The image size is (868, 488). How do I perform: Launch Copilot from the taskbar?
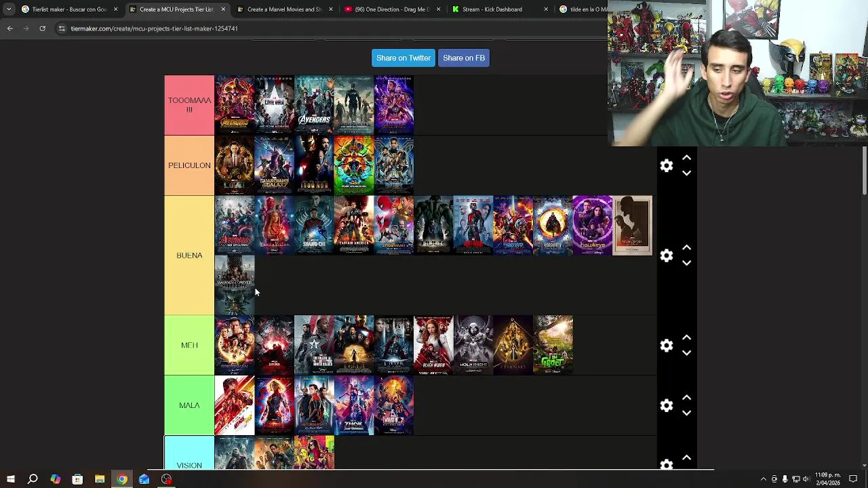click(55, 479)
